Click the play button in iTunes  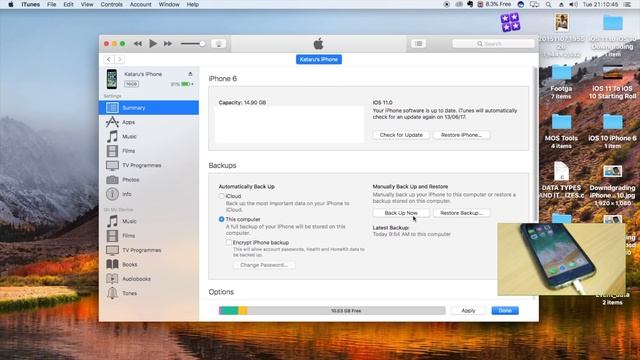pyautogui.click(x=153, y=44)
